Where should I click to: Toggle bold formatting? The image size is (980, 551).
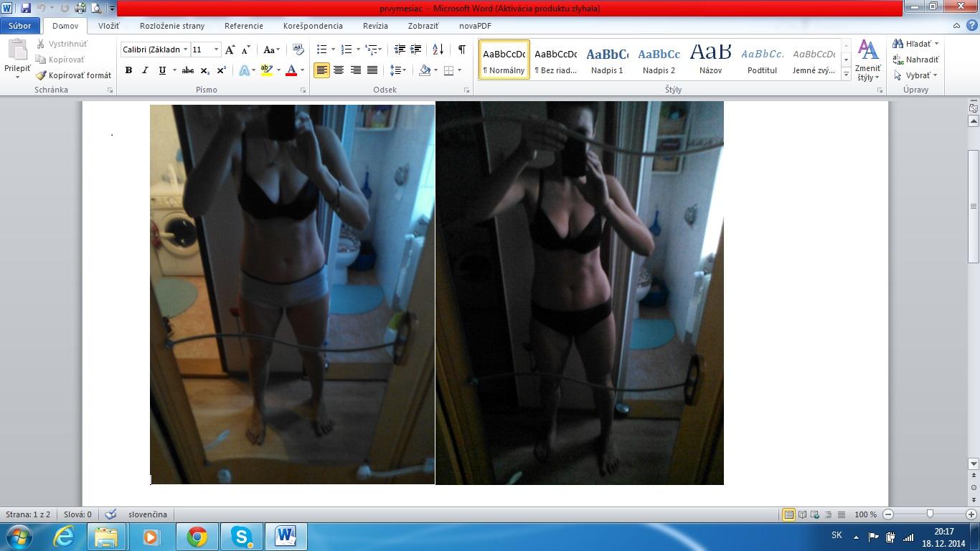(x=128, y=70)
